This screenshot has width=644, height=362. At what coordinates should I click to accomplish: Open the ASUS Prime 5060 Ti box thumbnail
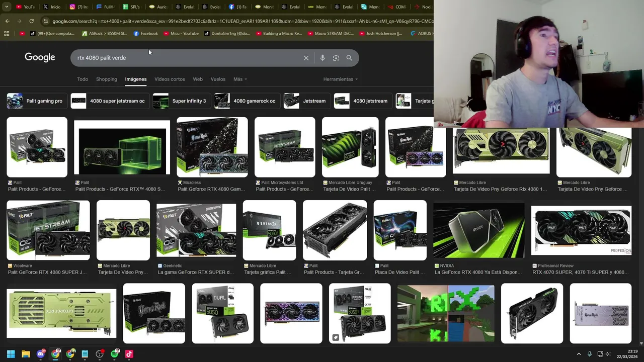360,313
